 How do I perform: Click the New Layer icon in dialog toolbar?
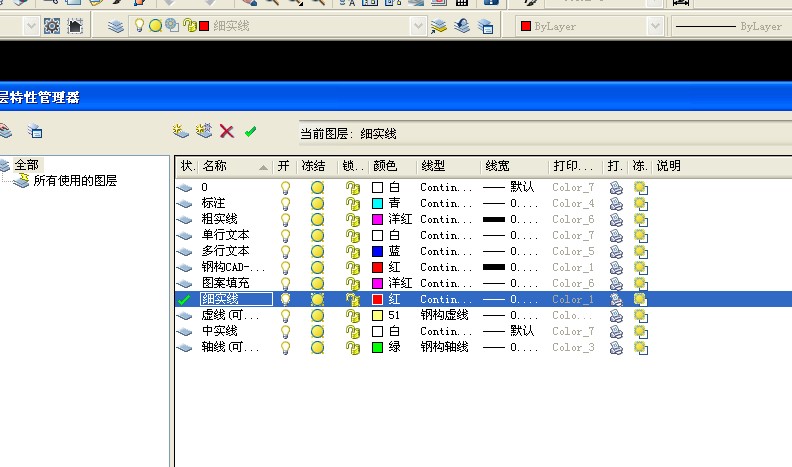point(180,131)
